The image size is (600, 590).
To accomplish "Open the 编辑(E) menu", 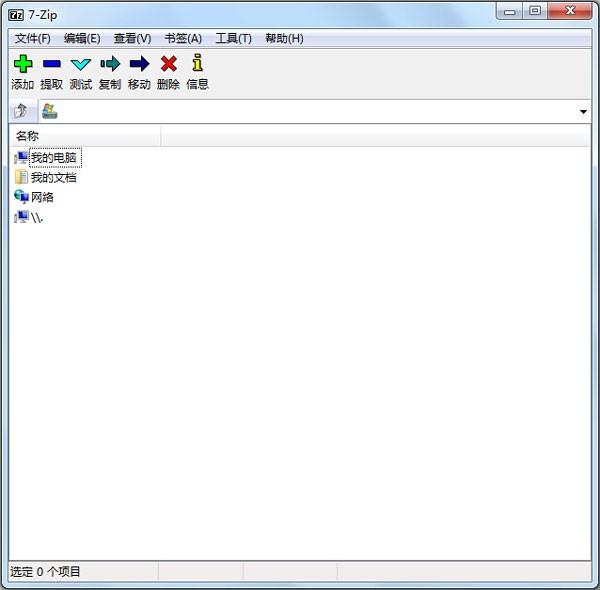I will (82, 38).
